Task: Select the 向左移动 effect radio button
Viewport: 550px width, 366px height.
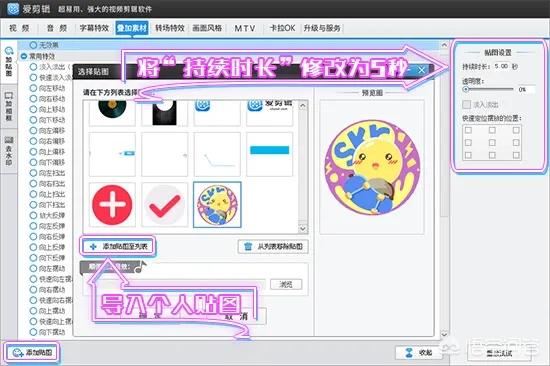Action: click(33, 88)
